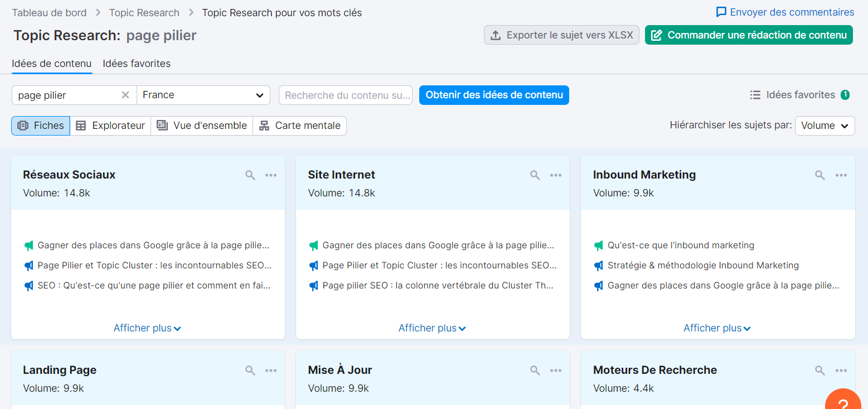Click the Mise À Jour card title

(x=340, y=370)
